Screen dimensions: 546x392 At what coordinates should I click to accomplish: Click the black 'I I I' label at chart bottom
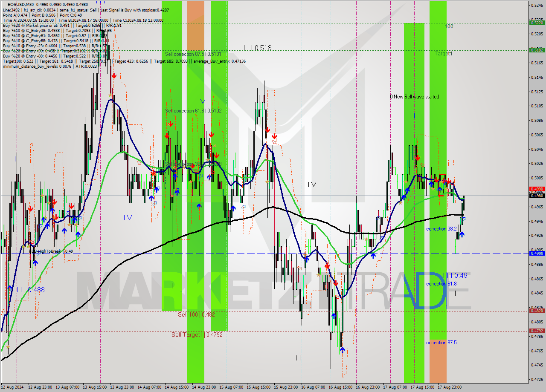(x=300, y=358)
